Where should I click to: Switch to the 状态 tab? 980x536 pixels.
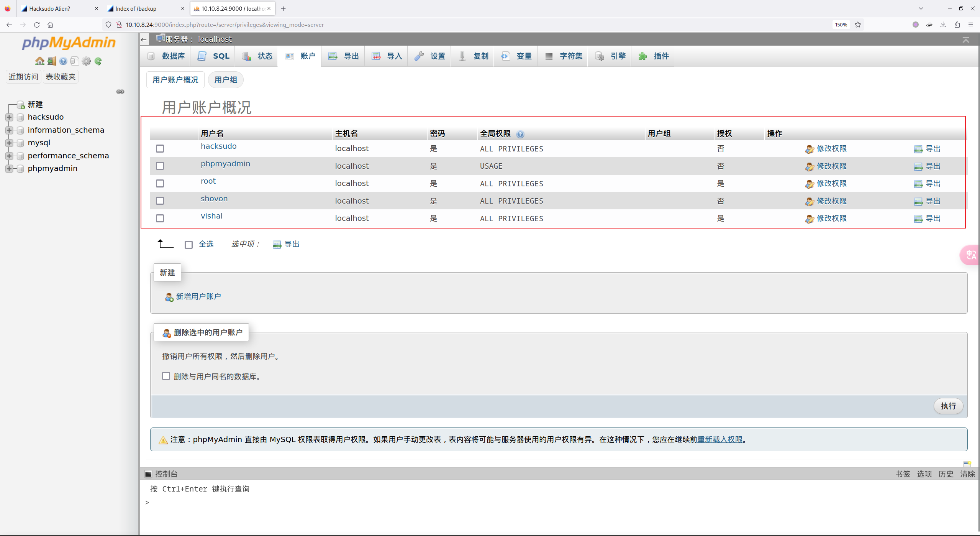257,56
